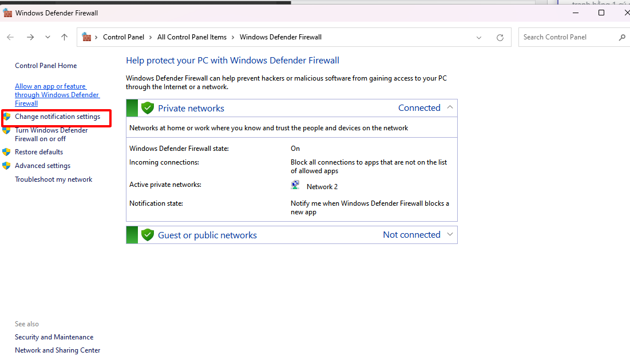Image resolution: width=630 pixels, height=364 pixels.
Task: Click Windows Defender Firewall breadcrumb
Action: [280, 37]
